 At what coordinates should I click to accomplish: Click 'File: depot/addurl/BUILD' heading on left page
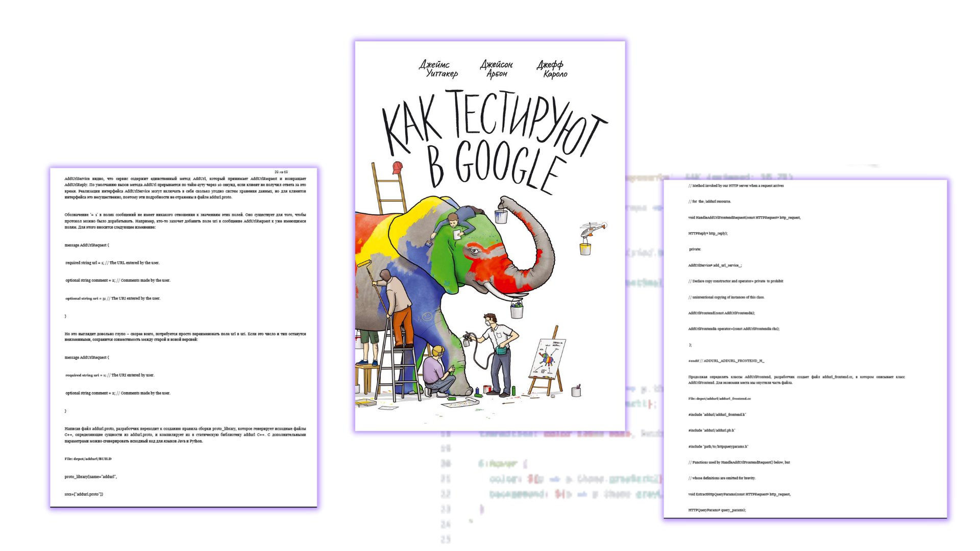click(x=88, y=459)
